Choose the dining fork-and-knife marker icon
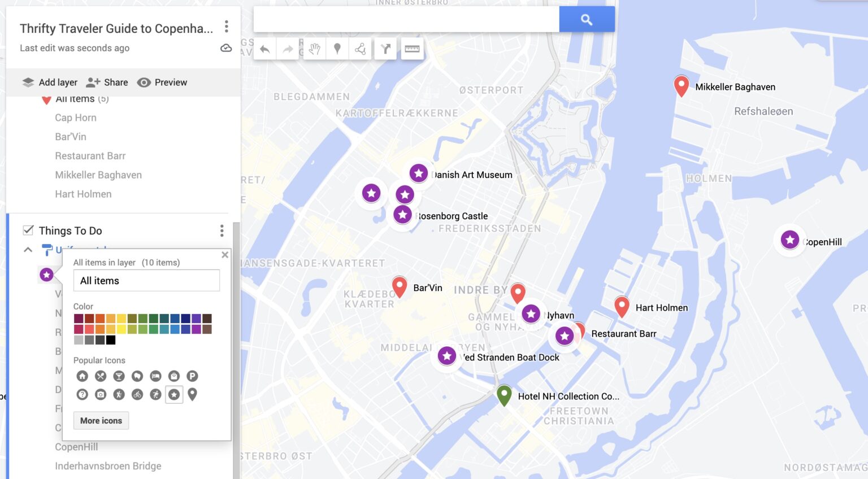 101,376
